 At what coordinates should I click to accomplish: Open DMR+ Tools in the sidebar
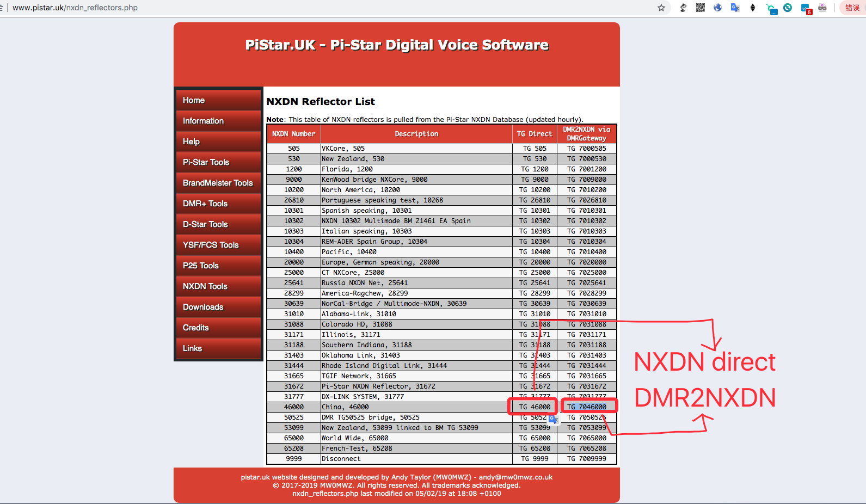pos(218,204)
